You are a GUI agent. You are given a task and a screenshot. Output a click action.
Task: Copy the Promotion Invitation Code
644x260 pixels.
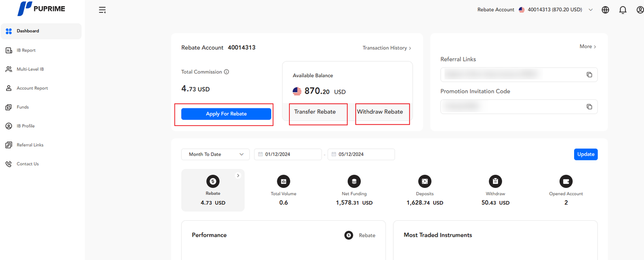589,107
